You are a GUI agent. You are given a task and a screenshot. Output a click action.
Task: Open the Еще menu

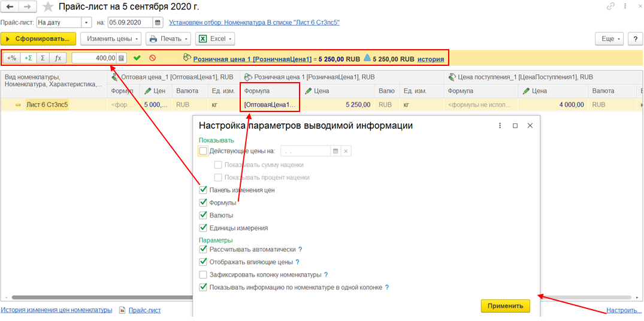tap(609, 39)
